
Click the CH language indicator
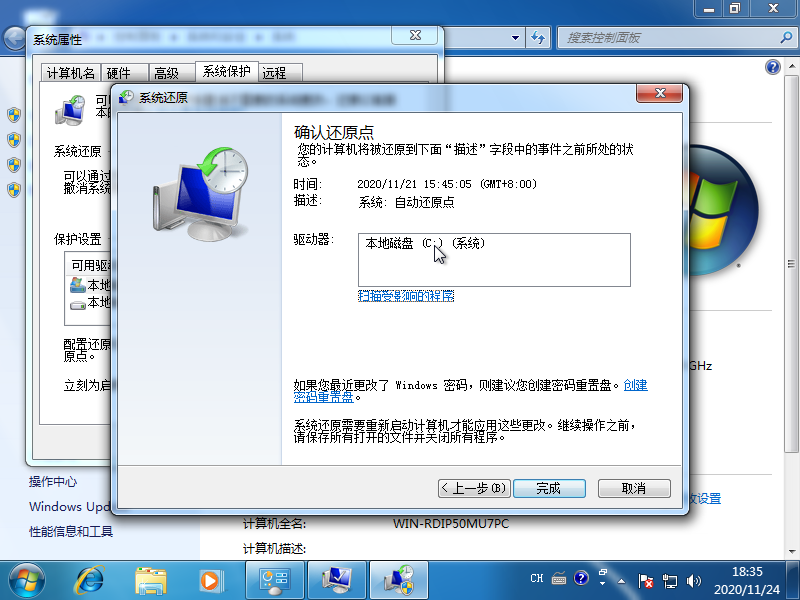[536, 578]
